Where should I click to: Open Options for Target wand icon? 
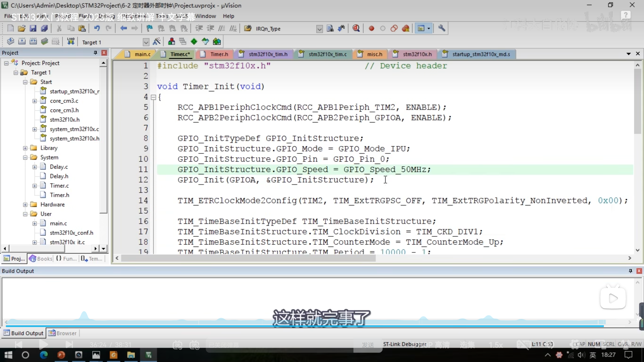157,41
